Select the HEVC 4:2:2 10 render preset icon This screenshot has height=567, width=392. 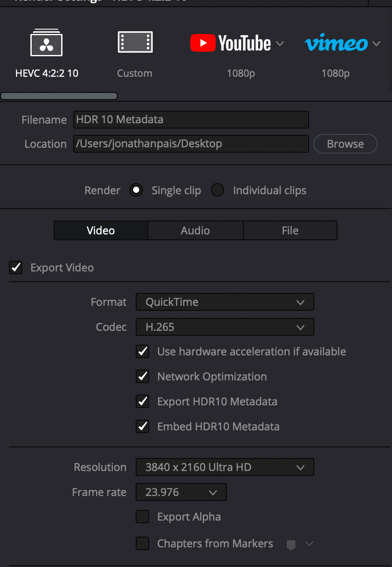[46, 43]
